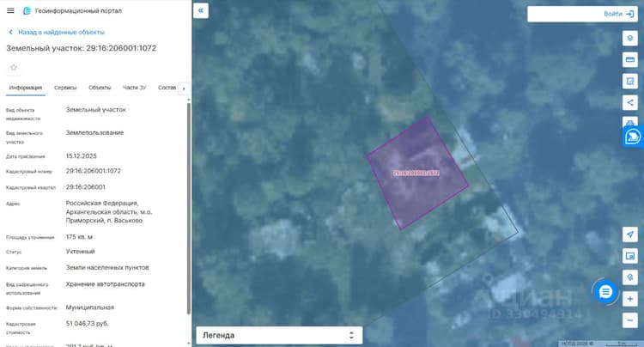Viewport: 644px width, 347px height.
Task: Select the cadastral quarter value 29:16:206001
Action: (x=85, y=187)
